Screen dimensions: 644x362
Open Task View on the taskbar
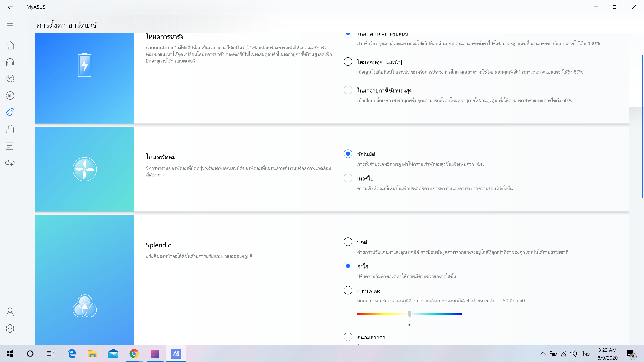50,353
